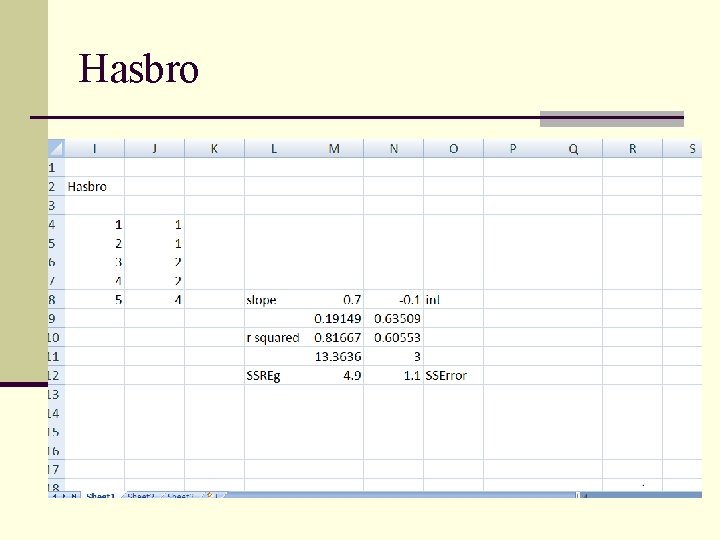
Task: Select row 13 header
Action: tap(56, 394)
